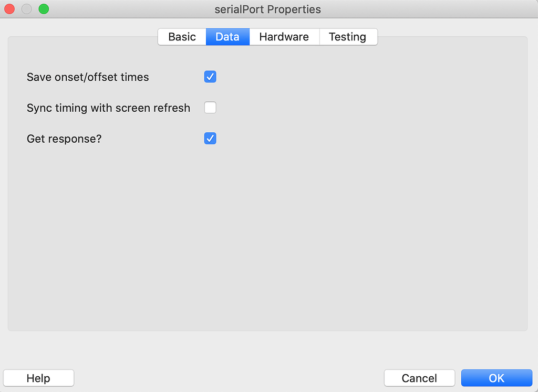The image size is (538, 392).
Task: Uncheck the Save onset/offset times checkbox
Action: pyautogui.click(x=210, y=77)
